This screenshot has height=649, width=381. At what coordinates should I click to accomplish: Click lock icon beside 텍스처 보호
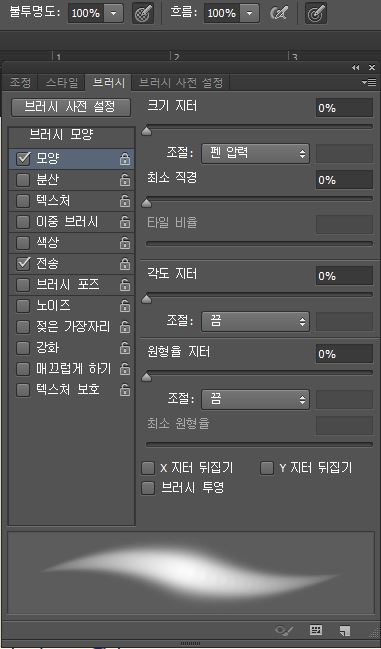pos(125,390)
